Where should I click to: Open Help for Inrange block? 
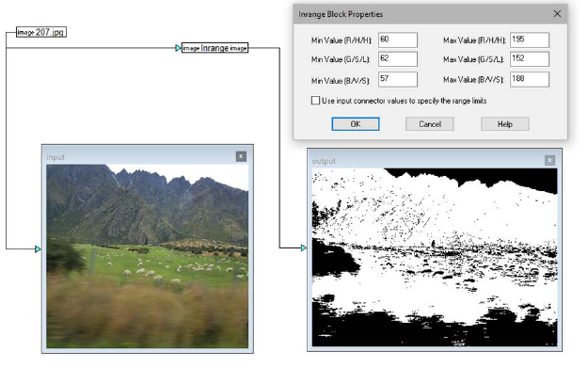coord(505,124)
